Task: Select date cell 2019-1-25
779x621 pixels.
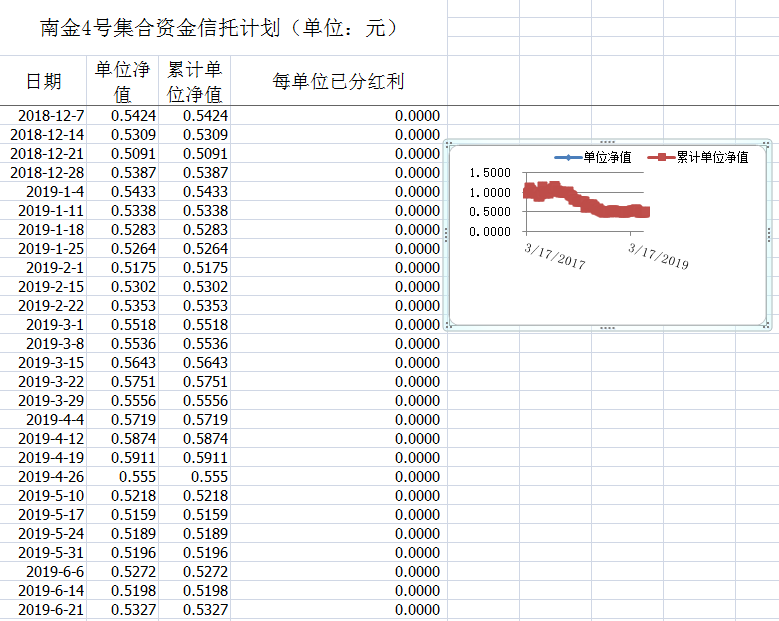Action: (43, 248)
